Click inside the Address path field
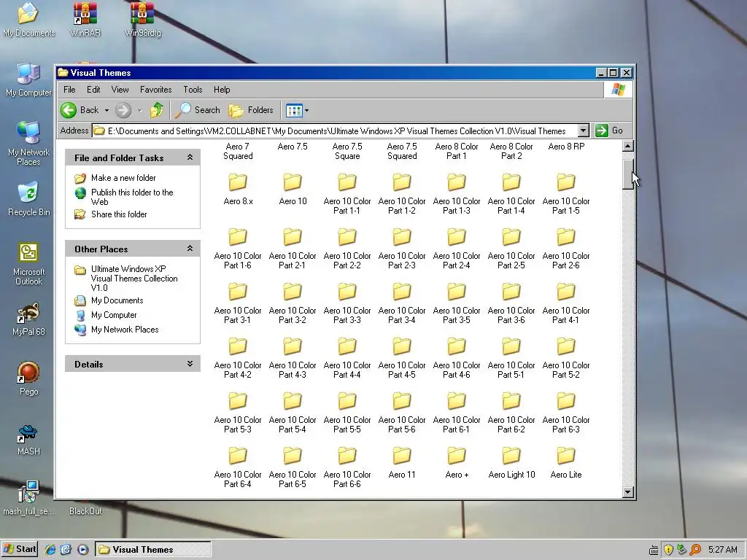 pos(334,131)
